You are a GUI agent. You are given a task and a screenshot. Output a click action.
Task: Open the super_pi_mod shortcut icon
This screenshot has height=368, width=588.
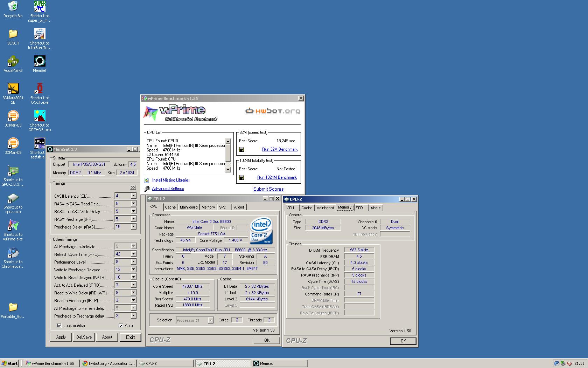[40, 6]
